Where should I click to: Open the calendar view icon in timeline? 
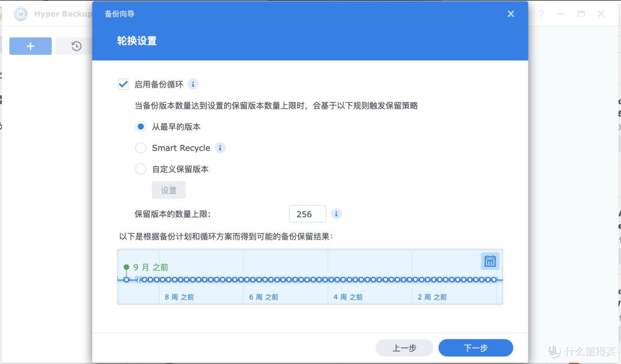click(490, 261)
